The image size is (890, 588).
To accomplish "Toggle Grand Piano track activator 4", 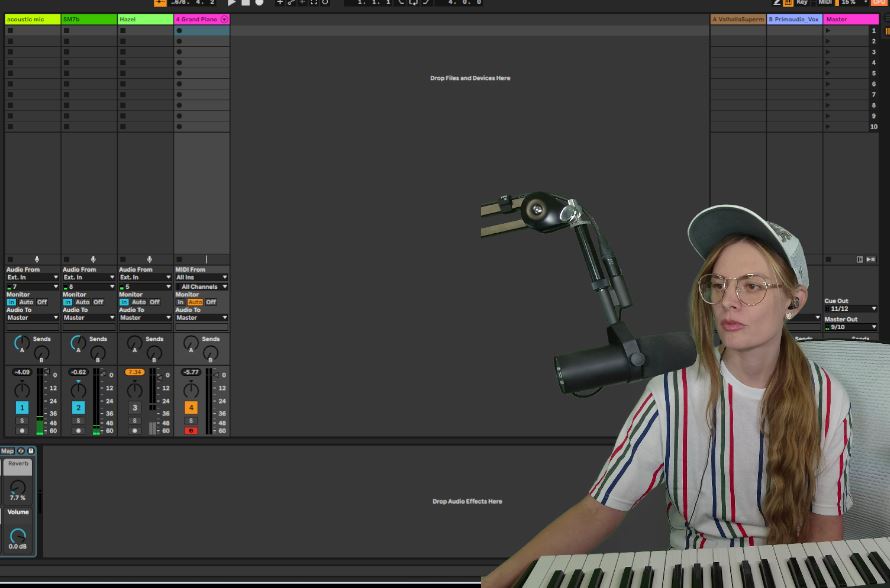I will [191, 408].
